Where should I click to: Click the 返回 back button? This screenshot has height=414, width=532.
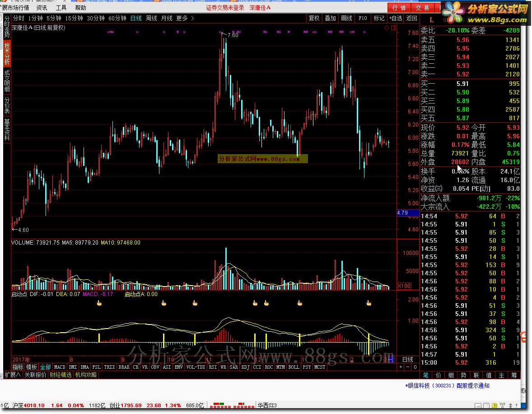[x=411, y=18]
